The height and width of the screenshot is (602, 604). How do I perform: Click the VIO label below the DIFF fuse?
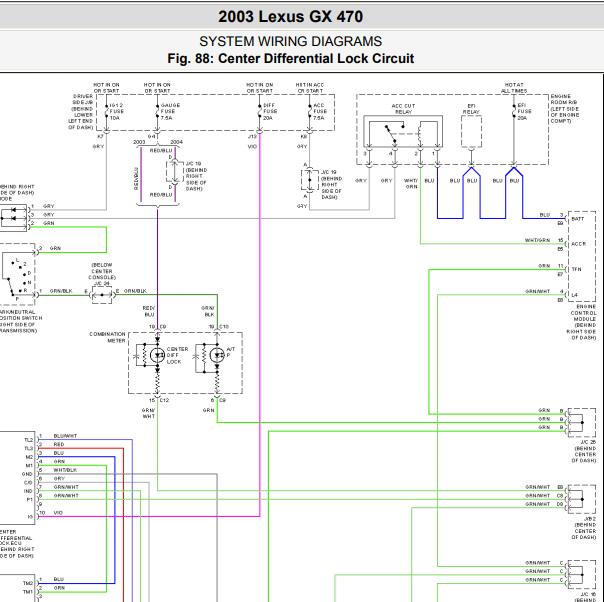tap(252, 146)
